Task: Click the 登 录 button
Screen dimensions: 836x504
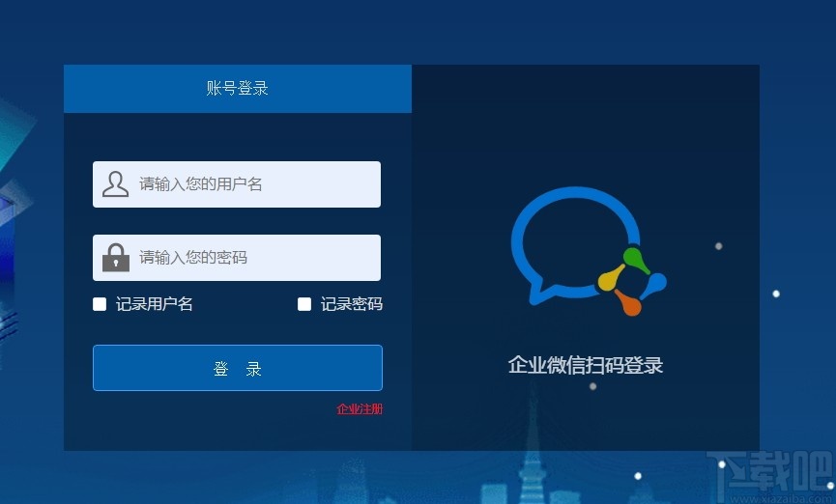Action: (x=237, y=368)
